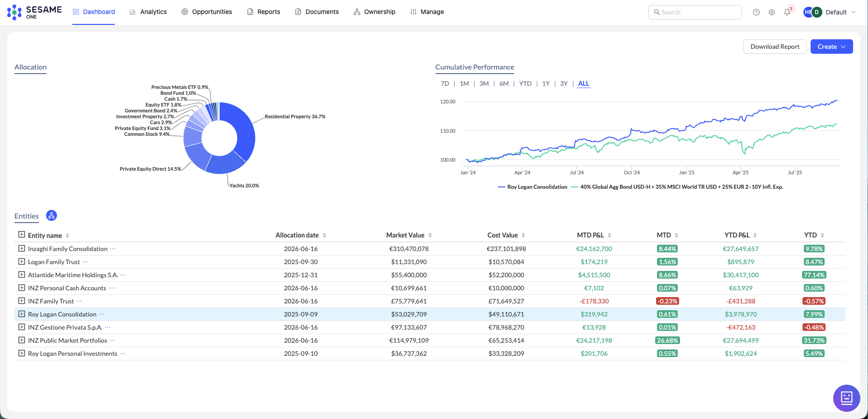Switch to the Reports tab
The width and height of the screenshot is (868, 419).
(x=264, y=12)
